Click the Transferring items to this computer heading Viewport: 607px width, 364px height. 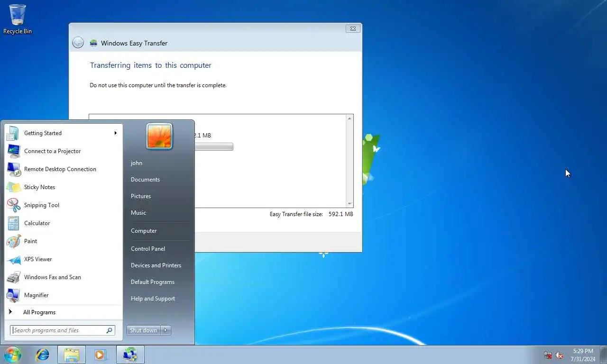coord(151,65)
